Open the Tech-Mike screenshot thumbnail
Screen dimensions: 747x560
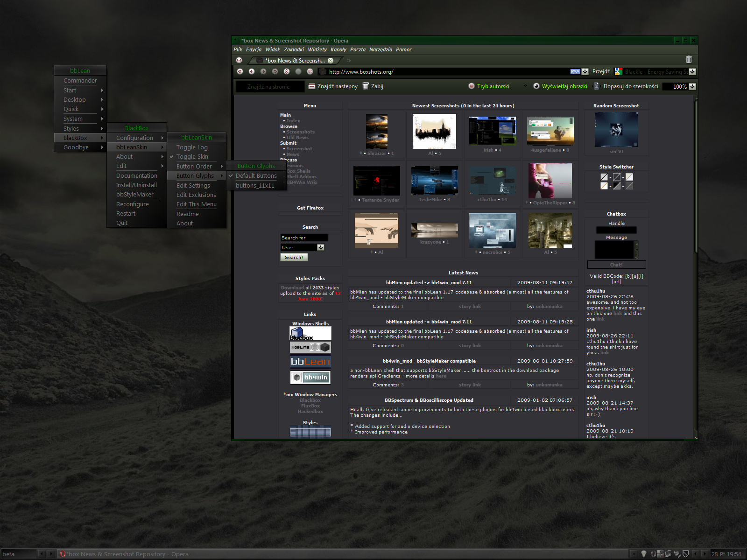(x=434, y=181)
